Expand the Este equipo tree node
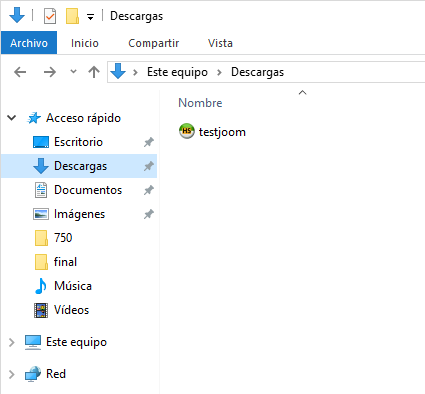The width and height of the screenshot is (425, 394). tap(12, 342)
